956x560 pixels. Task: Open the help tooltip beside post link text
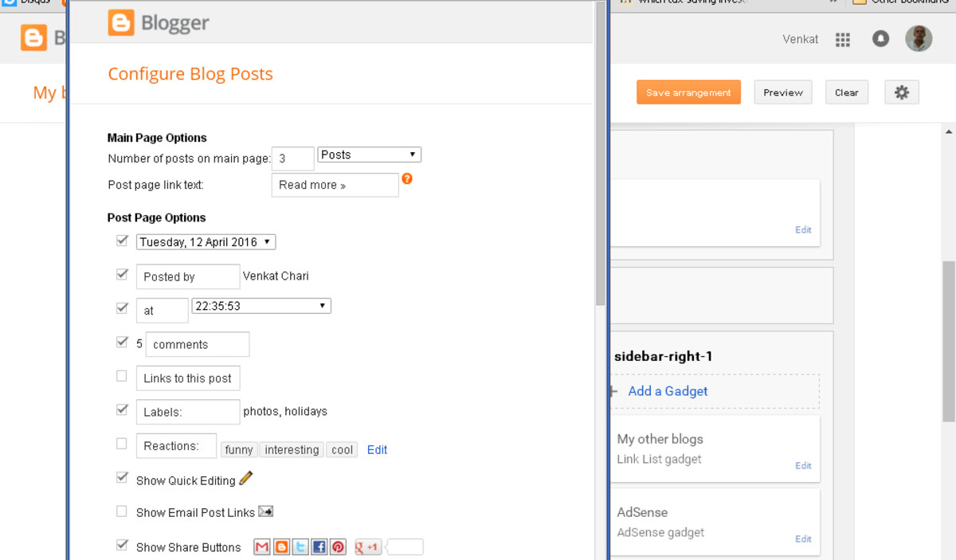407,179
